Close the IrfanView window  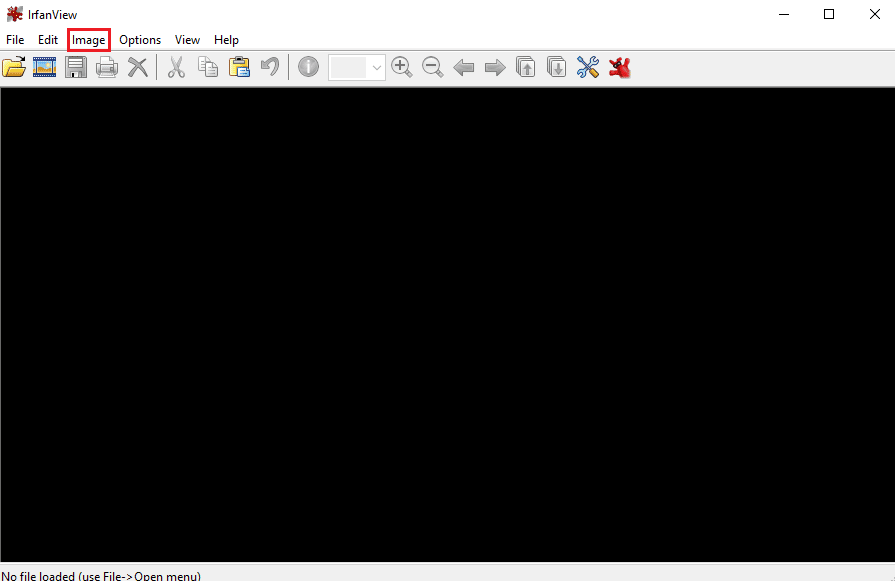point(874,14)
